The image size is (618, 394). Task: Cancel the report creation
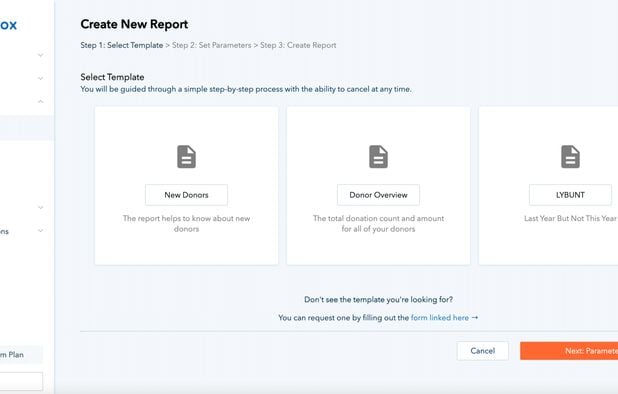click(482, 351)
